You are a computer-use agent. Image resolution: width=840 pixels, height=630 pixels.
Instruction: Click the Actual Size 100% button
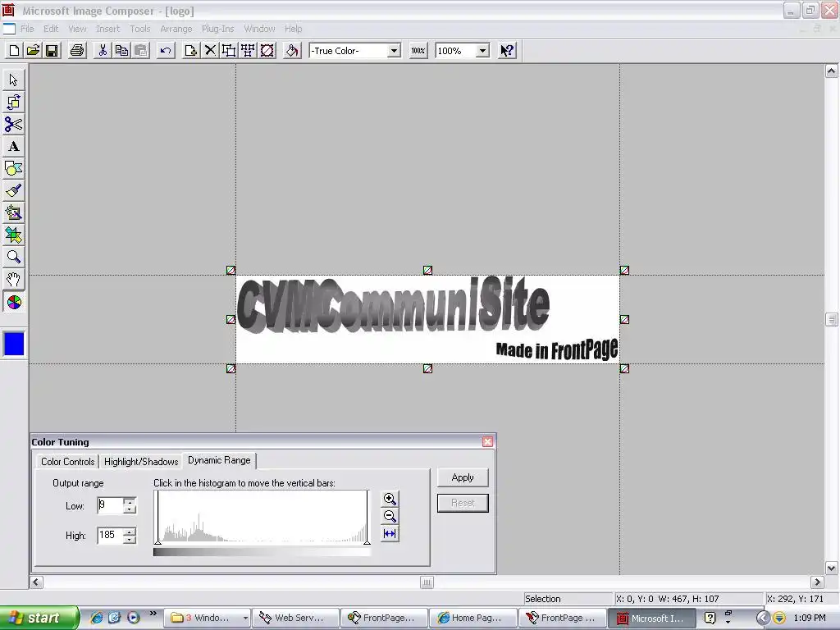tap(418, 51)
